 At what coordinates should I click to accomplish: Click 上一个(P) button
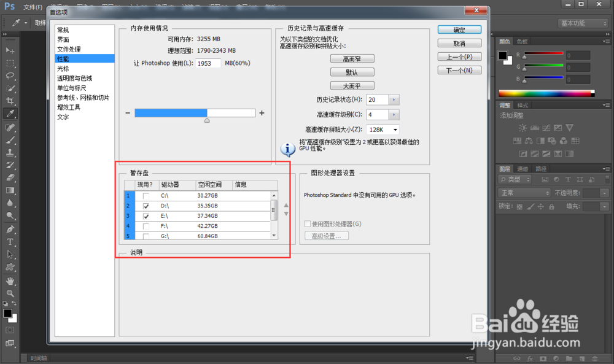coord(459,56)
